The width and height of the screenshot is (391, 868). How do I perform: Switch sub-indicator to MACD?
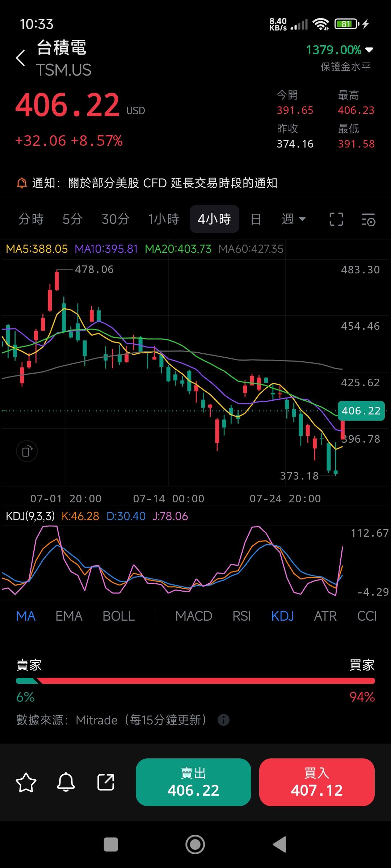194,616
